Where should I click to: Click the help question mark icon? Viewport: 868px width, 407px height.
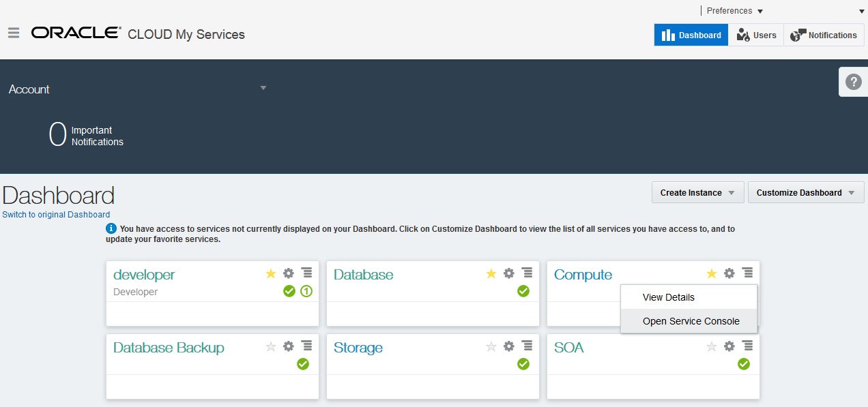(x=852, y=81)
